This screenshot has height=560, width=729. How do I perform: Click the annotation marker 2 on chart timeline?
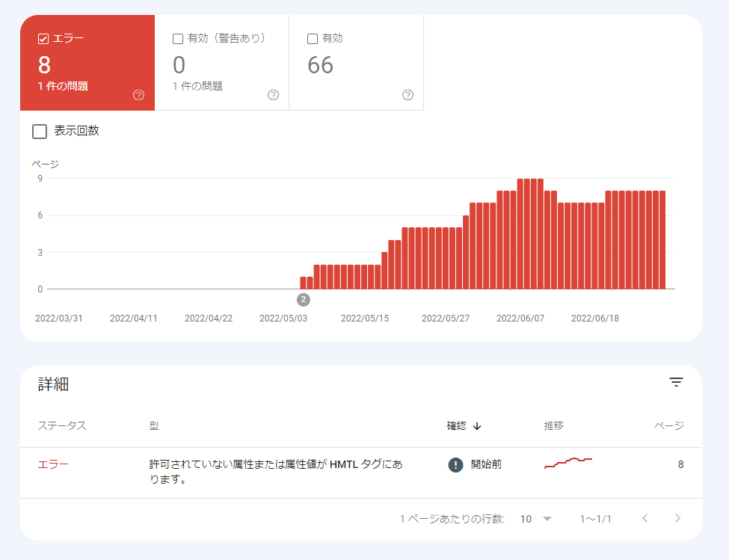[303, 300]
